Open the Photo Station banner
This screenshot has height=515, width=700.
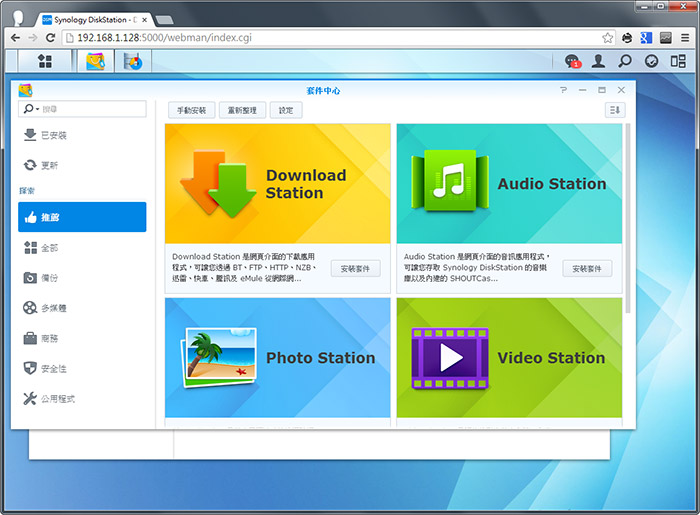coord(278,357)
